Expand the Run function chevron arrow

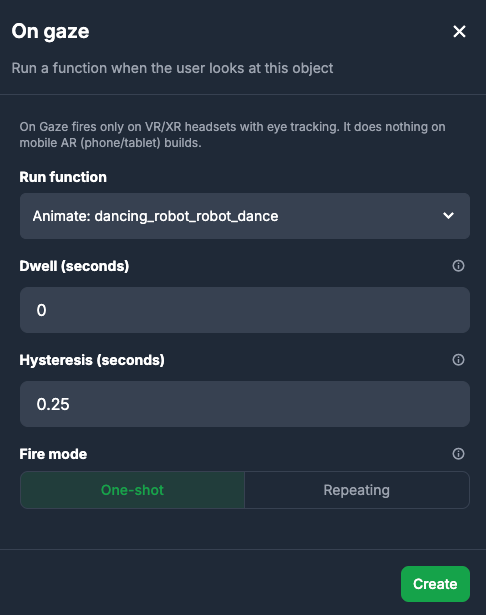click(x=448, y=216)
